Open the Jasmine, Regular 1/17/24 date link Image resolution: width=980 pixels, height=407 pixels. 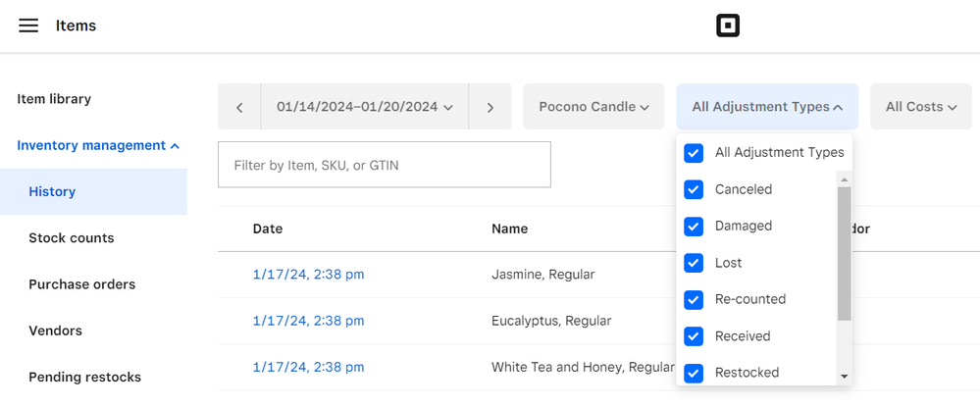coord(308,275)
